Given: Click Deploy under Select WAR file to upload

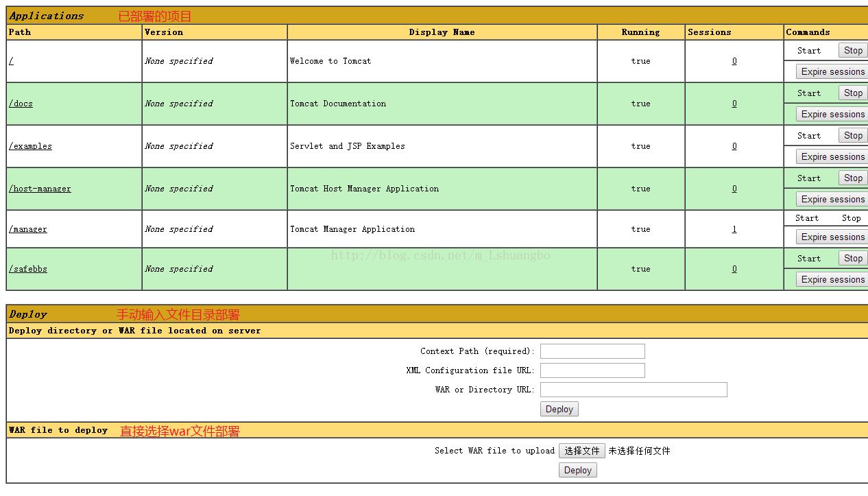Looking at the screenshot, I should coord(578,470).
